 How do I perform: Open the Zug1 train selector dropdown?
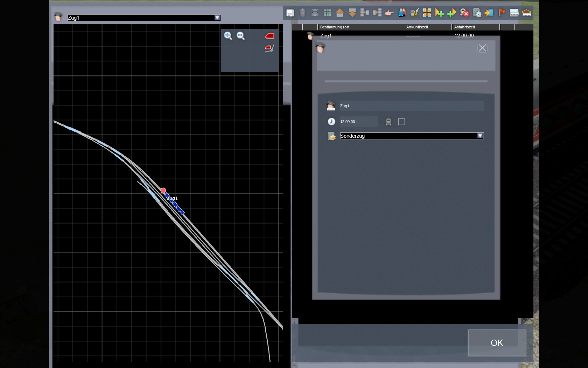[217, 18]
